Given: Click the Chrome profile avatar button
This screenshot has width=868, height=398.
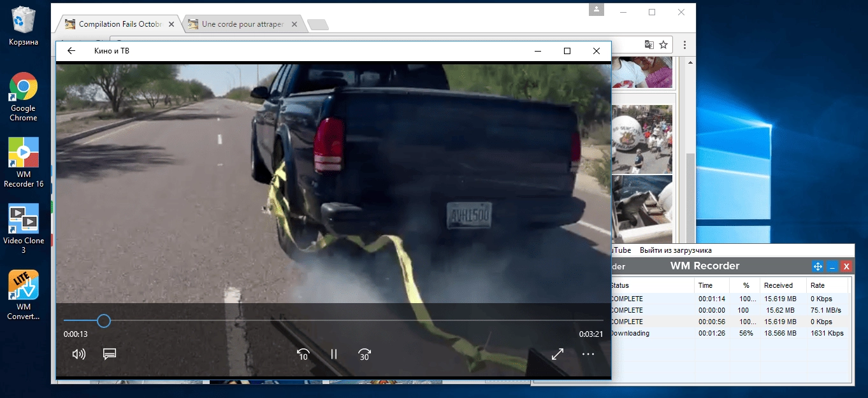Looking at the screenshot, I should 597,9.
